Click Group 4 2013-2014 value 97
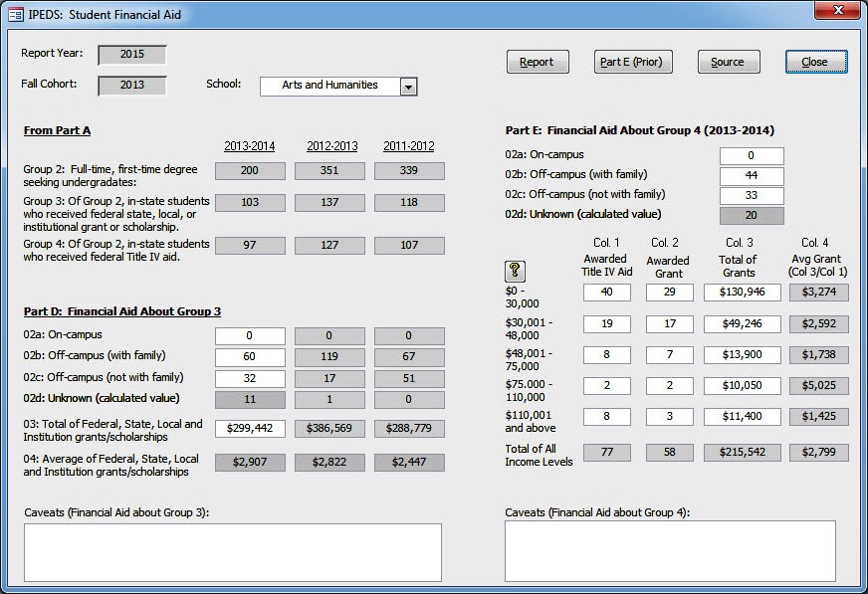 pos(250,246)
